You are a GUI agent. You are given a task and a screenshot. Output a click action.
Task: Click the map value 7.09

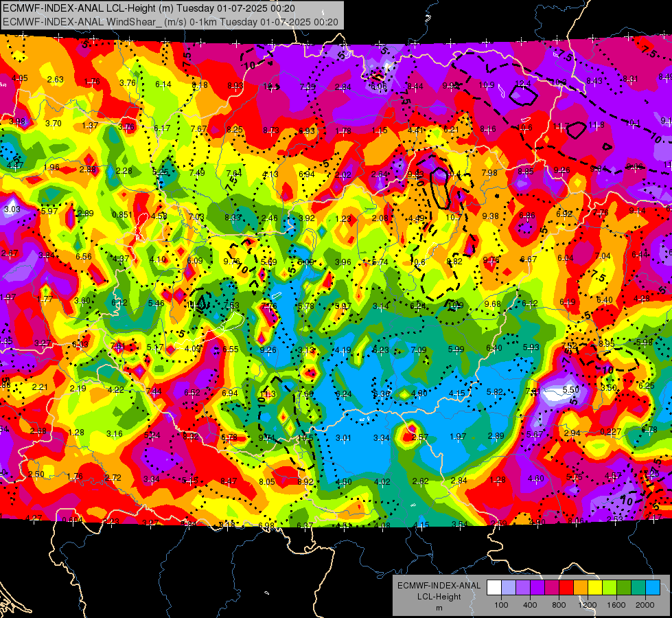[418, 350]
